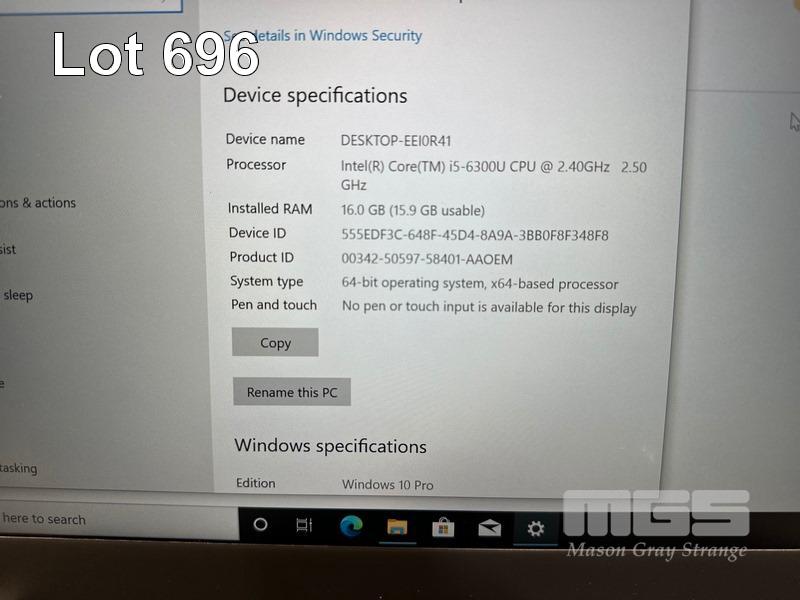
Task: Select Power & sleep sidebar item
Action: (16, 295)
